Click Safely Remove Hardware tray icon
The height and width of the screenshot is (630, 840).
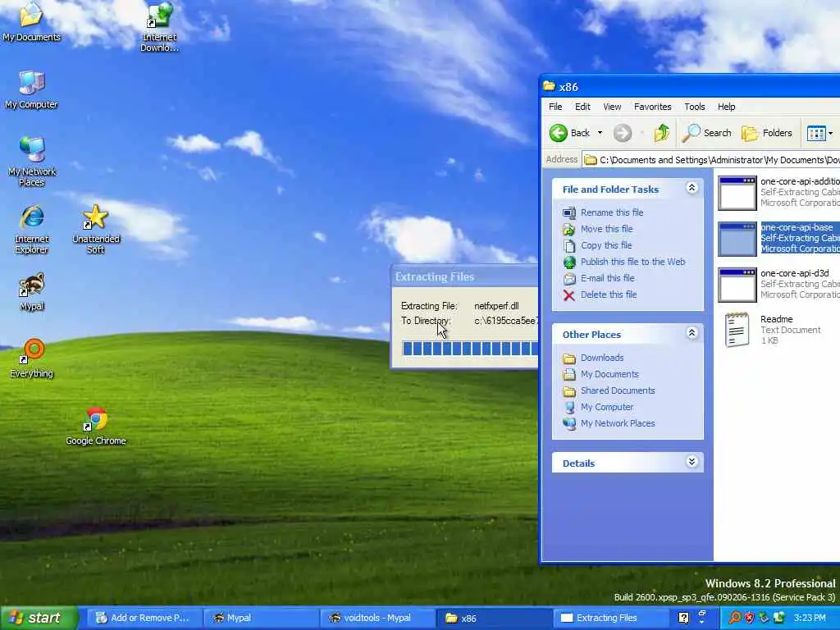click(x=764, y=618)
